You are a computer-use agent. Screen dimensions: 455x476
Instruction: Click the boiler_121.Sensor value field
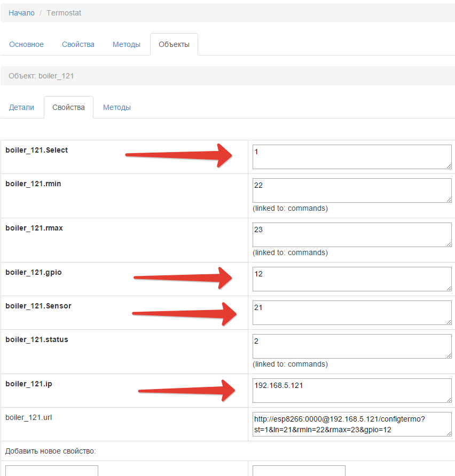[x=352, y=313]
